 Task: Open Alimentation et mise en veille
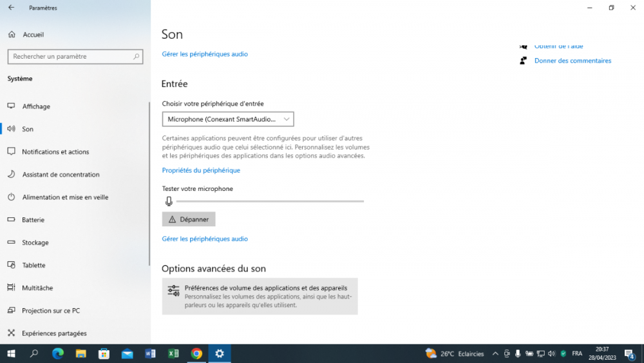point(65,197)
